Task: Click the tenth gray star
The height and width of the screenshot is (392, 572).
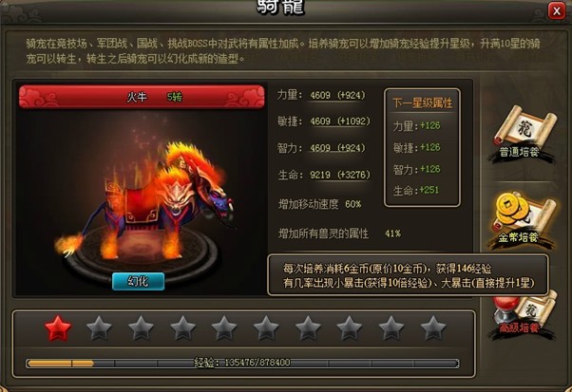Action: (433, 327)
